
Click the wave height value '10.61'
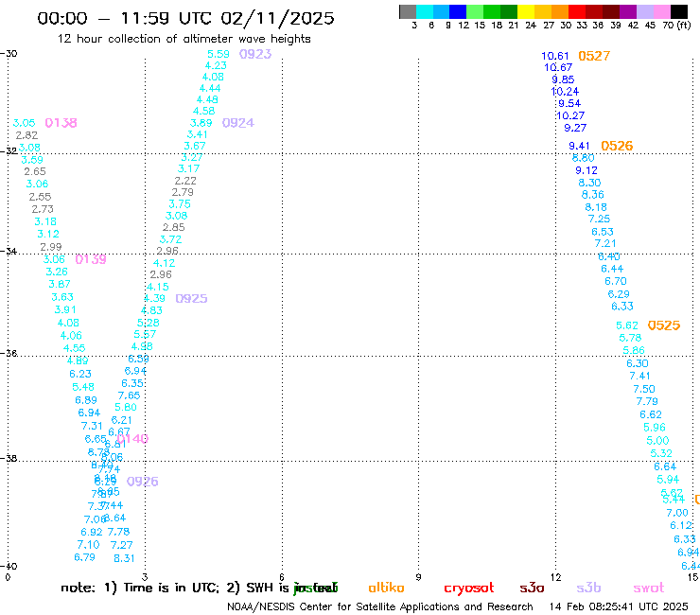point(555,56)
